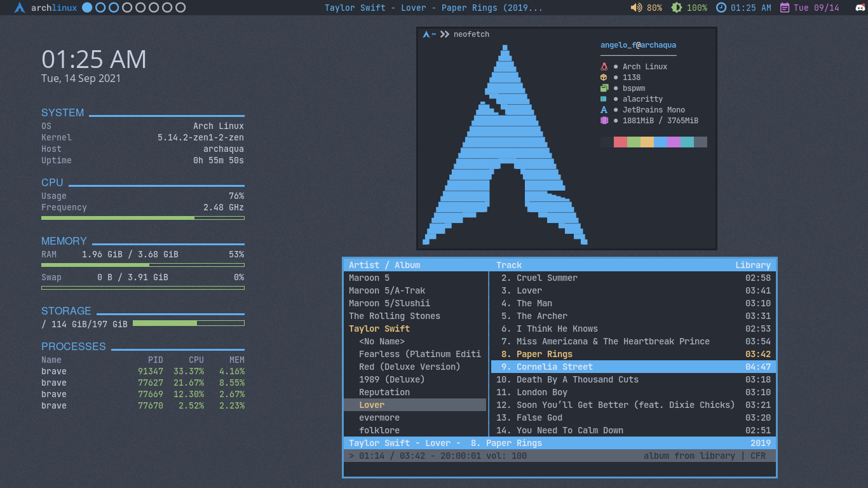Click the window manager icon beside bspwm
868x488 pixels.
click(x=604, y=88)
